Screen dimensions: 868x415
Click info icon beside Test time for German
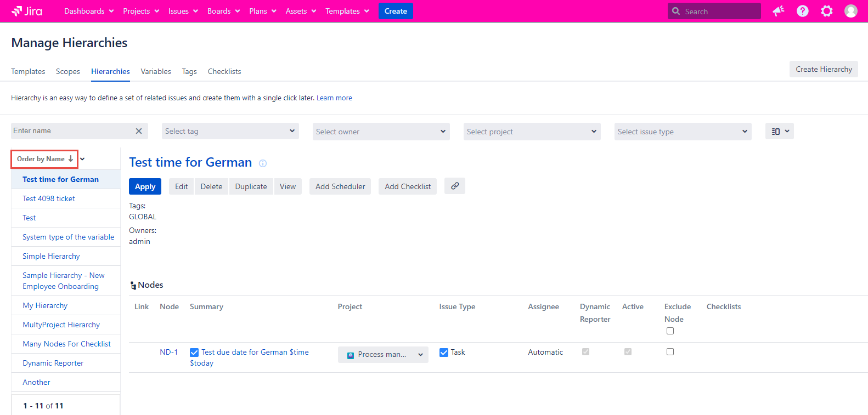[x=263, y=163]
